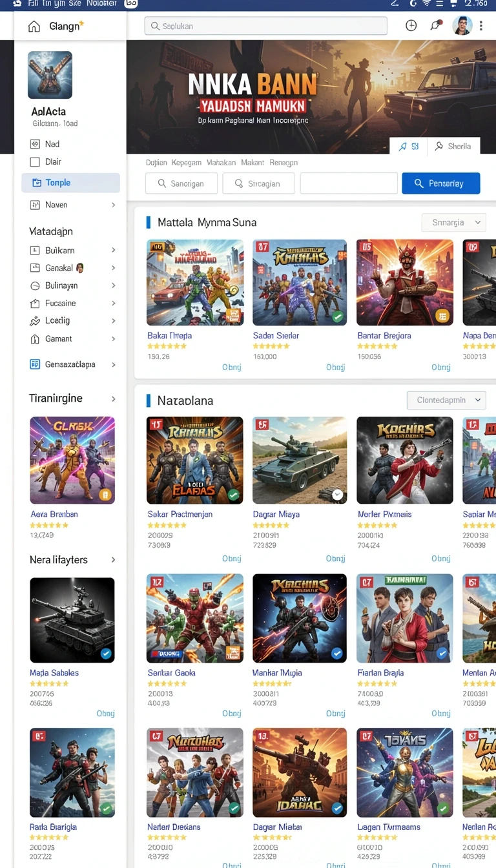The width and height of the screenshot is (496, 868).
Task: Click the Sentar Gaoka game title
Action: pos(172,673)
